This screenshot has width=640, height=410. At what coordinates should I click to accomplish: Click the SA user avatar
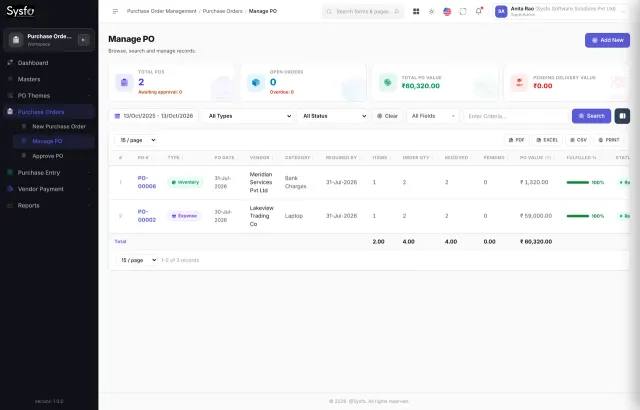[501, 11]
